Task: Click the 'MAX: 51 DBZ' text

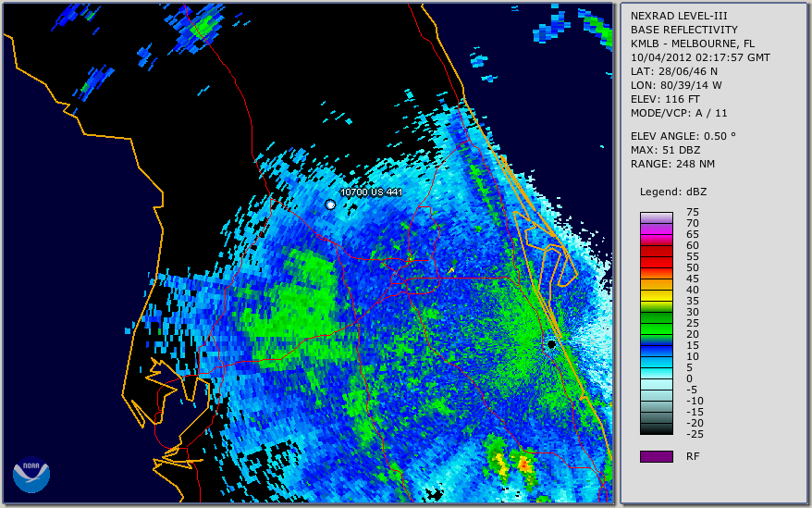Action: click(x=666, y=150)
